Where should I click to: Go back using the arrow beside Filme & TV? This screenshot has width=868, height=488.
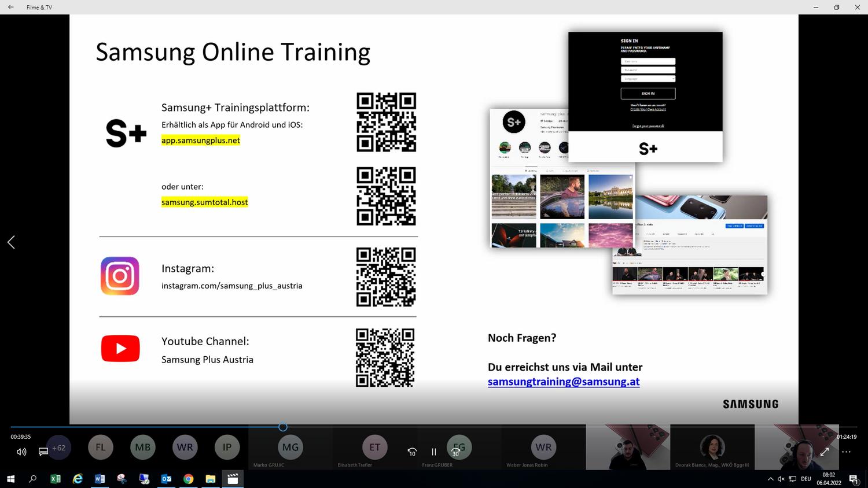(10, 7)
